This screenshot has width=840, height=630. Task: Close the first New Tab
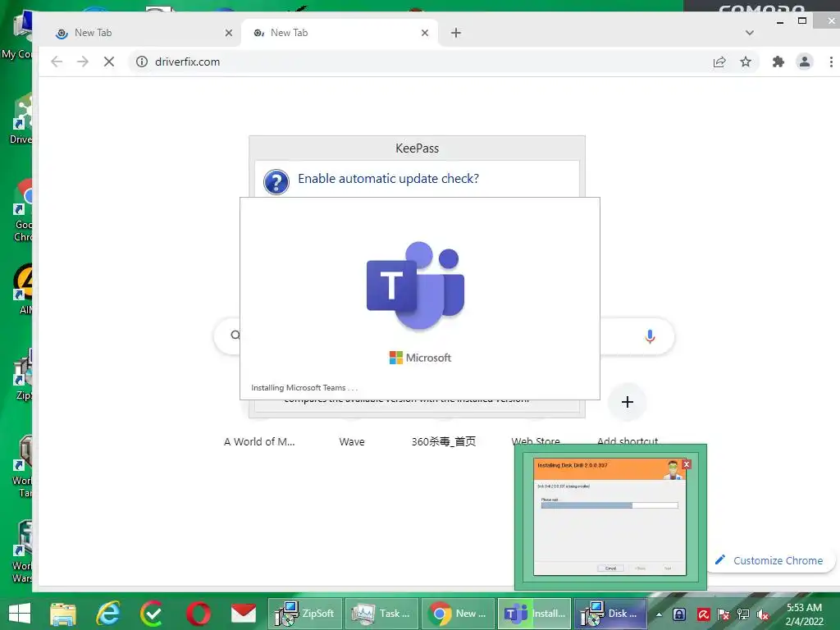click(x=229, y=33)
